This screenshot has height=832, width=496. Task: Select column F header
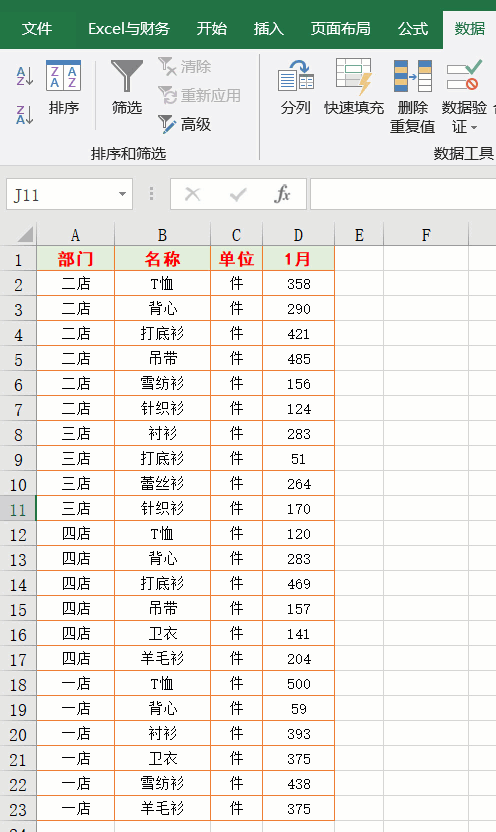pos(426,235)
